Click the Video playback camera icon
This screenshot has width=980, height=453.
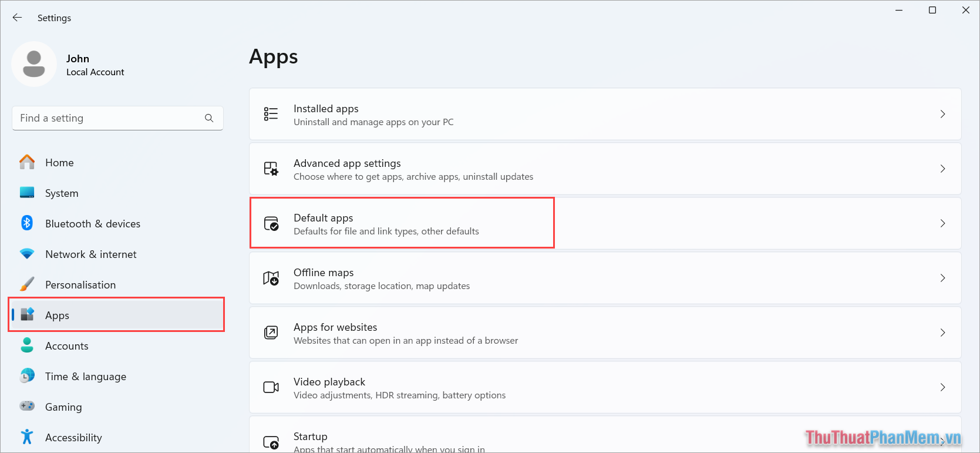pos(271,387)
